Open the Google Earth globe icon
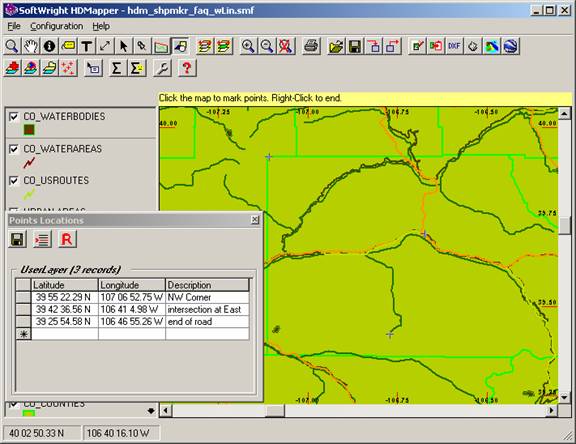576x444 pixels. tap(510, 46)
